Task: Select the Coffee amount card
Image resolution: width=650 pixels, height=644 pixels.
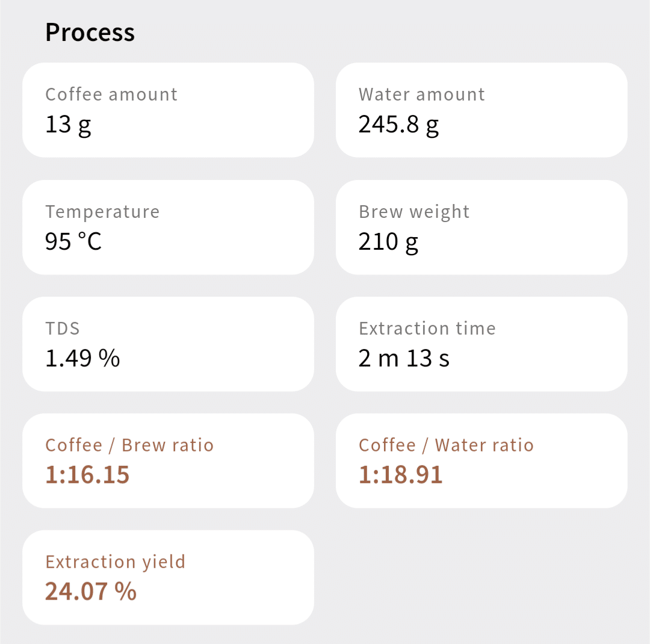Action: tap(168, 110)
